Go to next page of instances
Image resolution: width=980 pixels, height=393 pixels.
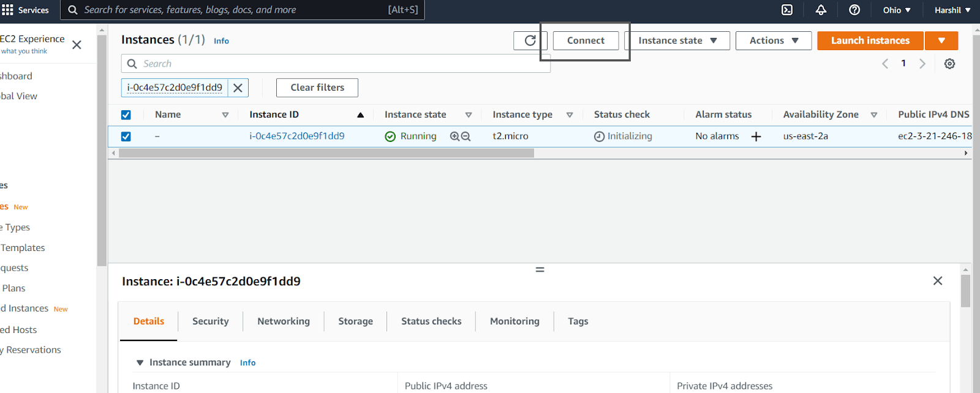tap(922, 64)
